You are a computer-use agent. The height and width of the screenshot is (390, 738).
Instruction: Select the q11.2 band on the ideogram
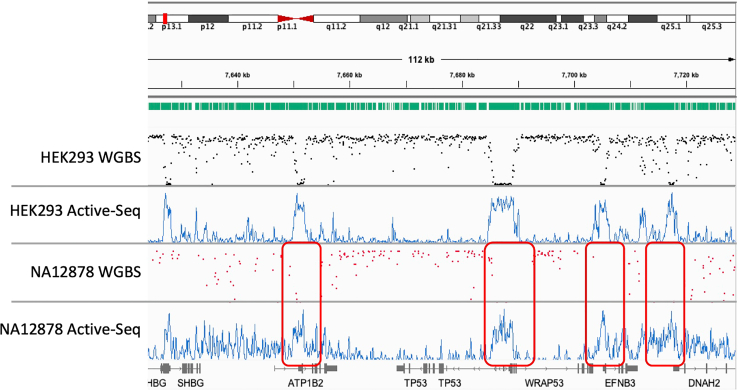point(337,19)
